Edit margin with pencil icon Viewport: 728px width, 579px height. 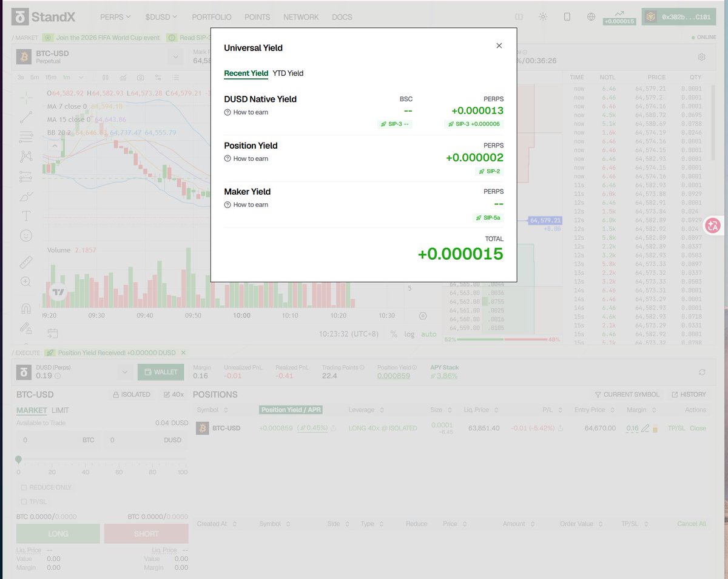(x=645, y=428)
